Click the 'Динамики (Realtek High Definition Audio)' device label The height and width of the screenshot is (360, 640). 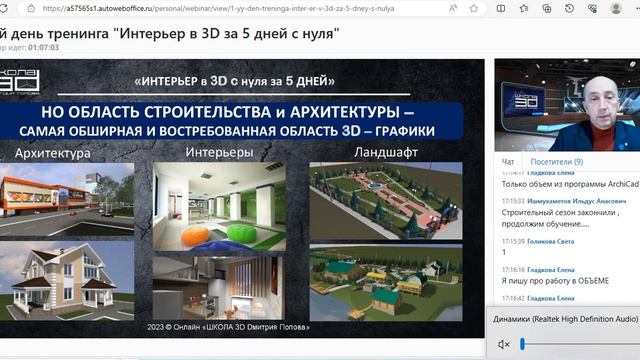565,319
